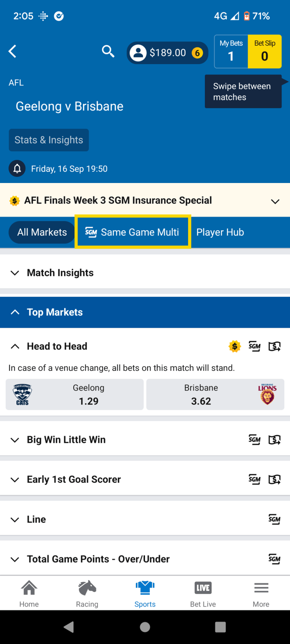Expand AFL Finals Week 3 SGM Insurance Special
Viewport: 290px width, 644px height.
click(x=145, y=200)
